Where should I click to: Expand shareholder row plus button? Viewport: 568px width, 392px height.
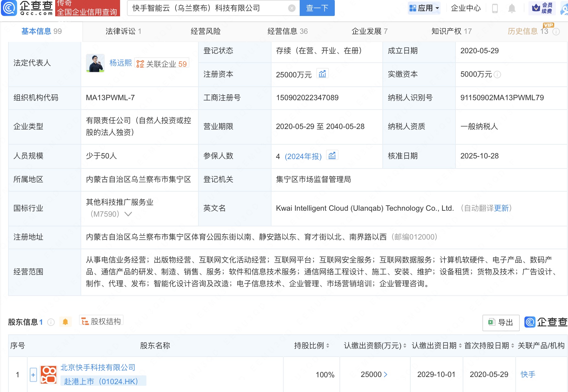(x=33, y=374)
